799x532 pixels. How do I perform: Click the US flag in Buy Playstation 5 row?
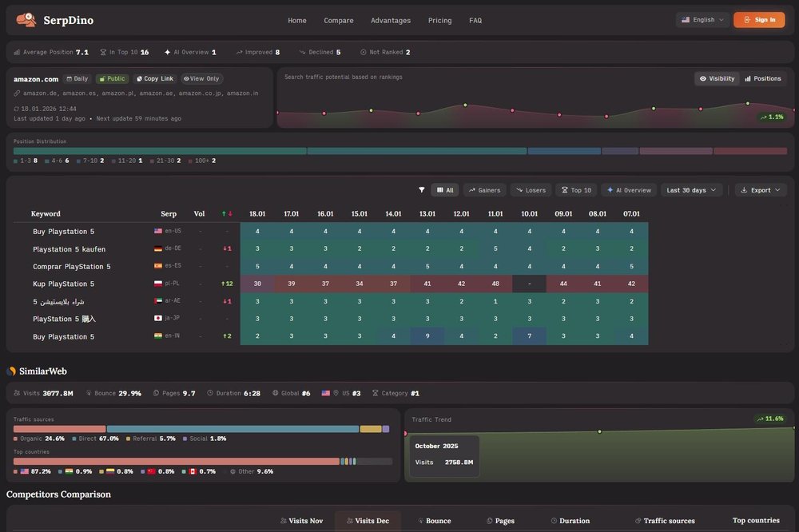point(158,231)
